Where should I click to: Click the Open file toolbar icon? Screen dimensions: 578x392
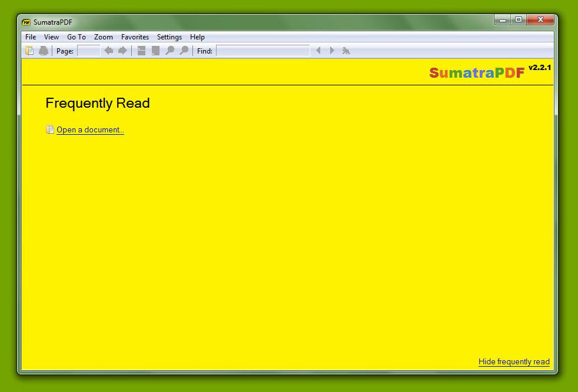[x=29, y=51]
